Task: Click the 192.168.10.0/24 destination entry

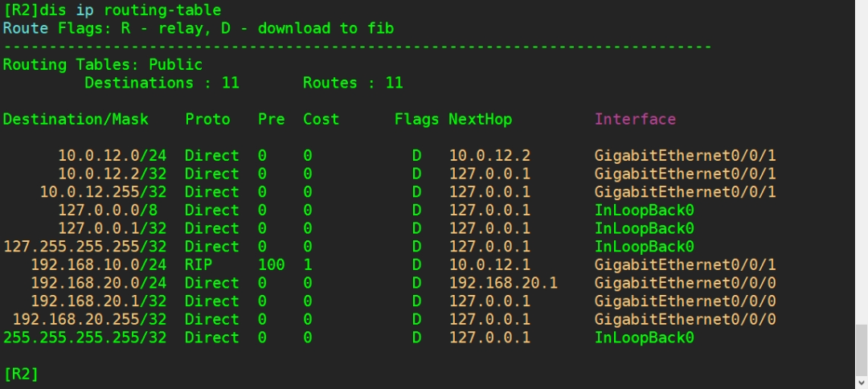Action: (98, 264)
